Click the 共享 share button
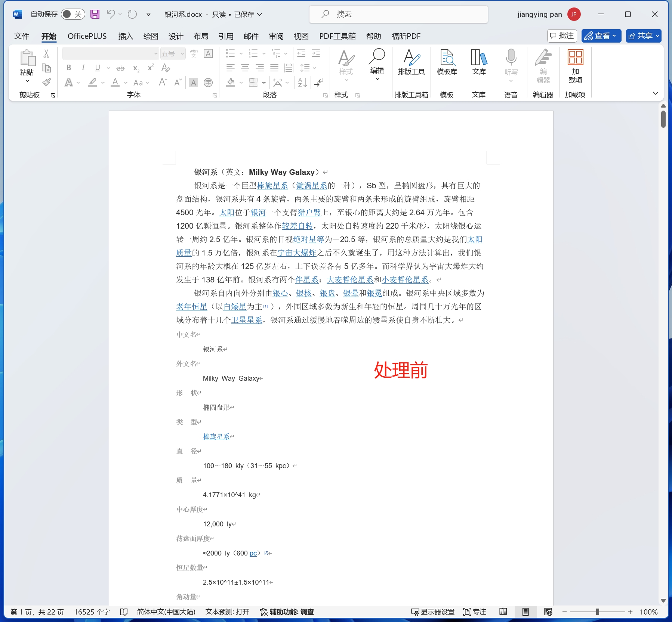Image resolution: width=672 pixels, height=622 pixels. 644,36
